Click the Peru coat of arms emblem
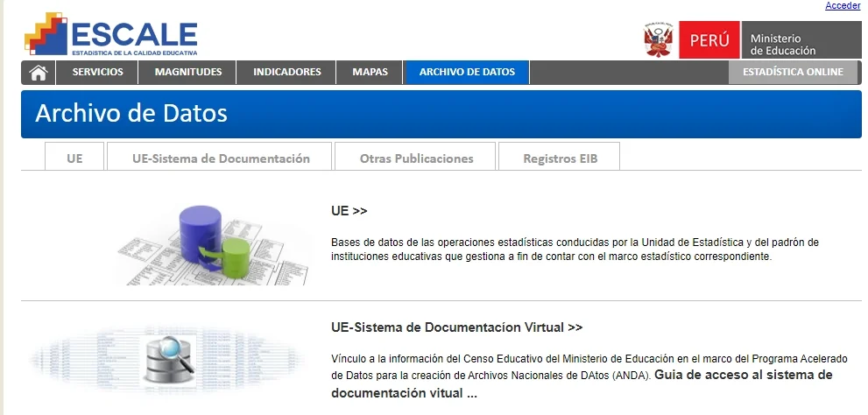This screenshot has width=868, height=415. coord(658,39)
